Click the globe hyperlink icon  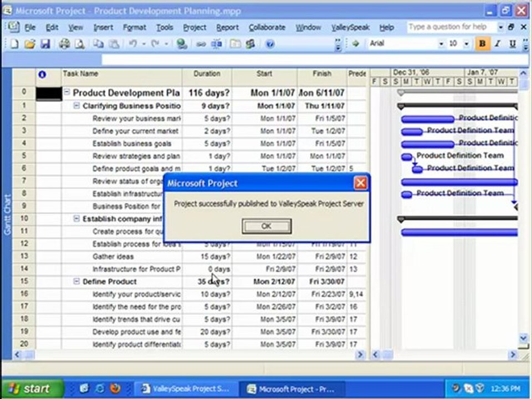click(182, 44)
